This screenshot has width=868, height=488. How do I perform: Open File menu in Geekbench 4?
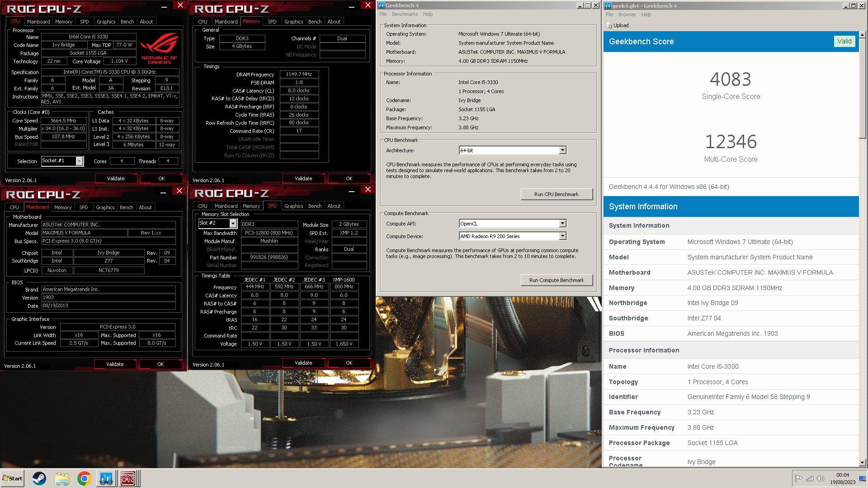click(383, 14)
